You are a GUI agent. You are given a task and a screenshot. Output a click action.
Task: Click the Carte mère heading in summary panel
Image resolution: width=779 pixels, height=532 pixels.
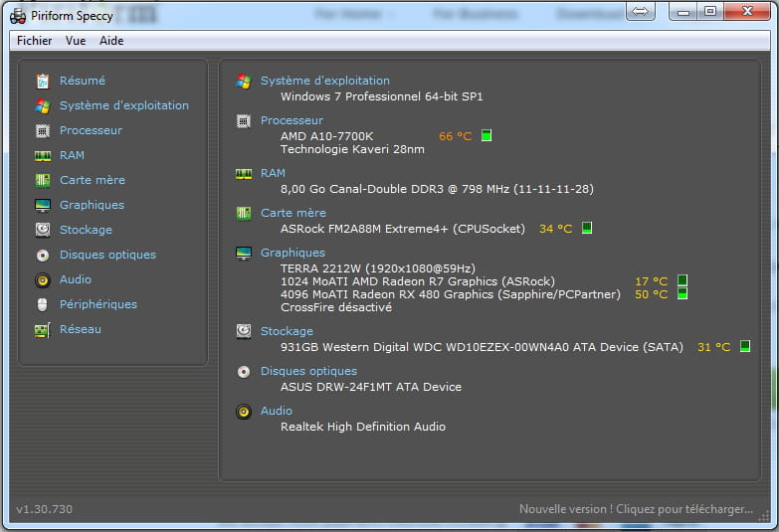(x=292, y=213)
